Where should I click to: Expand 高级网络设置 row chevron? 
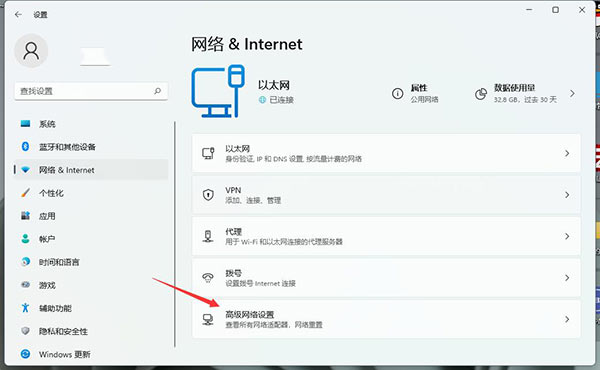coord(567,319)
